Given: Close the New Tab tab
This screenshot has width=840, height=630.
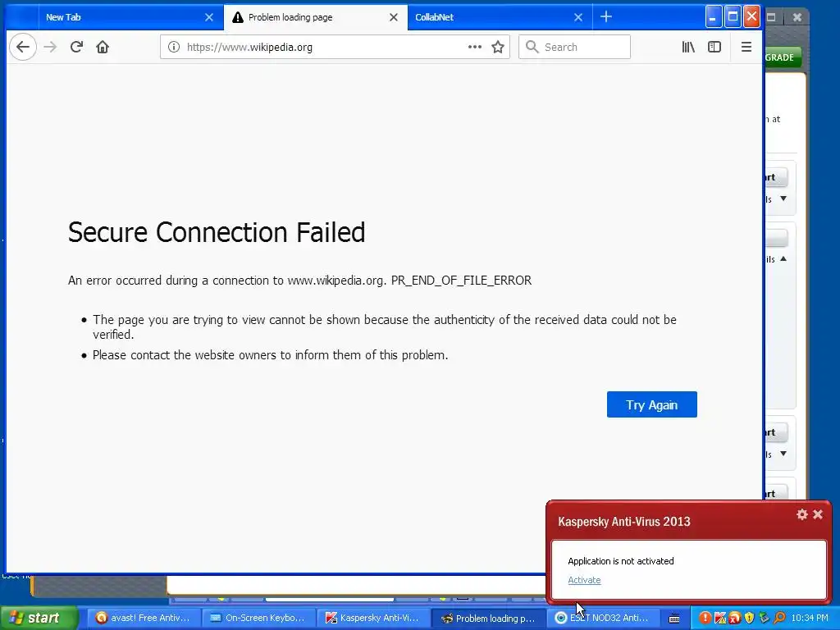Looking at the screenshot, I should (209, 17).
